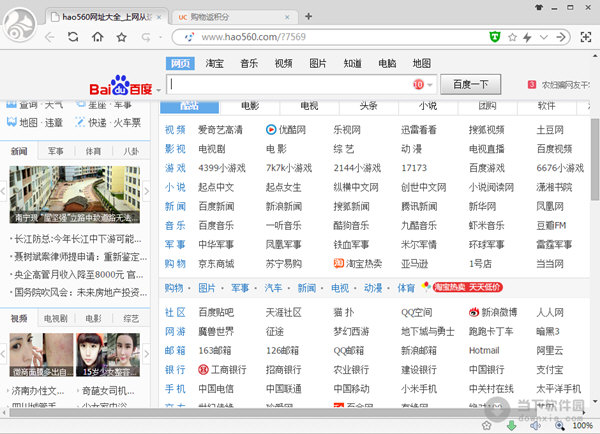Expand address bar history chevron
Screen dimensions: 600x434
pyautogui.click(x=544, y=37)
